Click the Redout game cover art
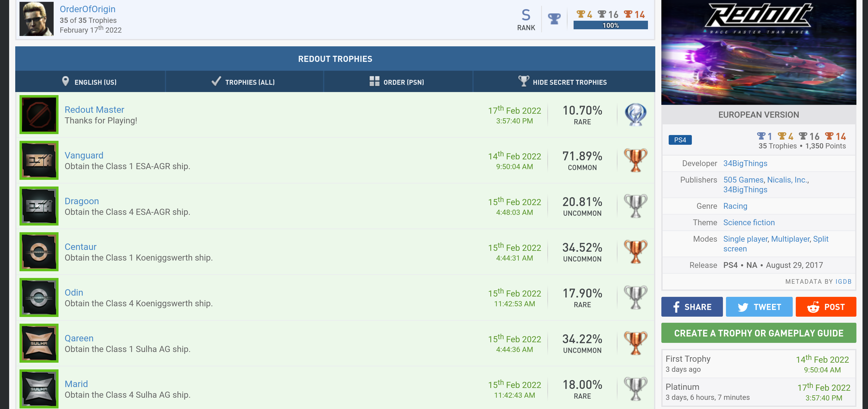This screenshot has height=409, width=868. [x=759, y=52]
